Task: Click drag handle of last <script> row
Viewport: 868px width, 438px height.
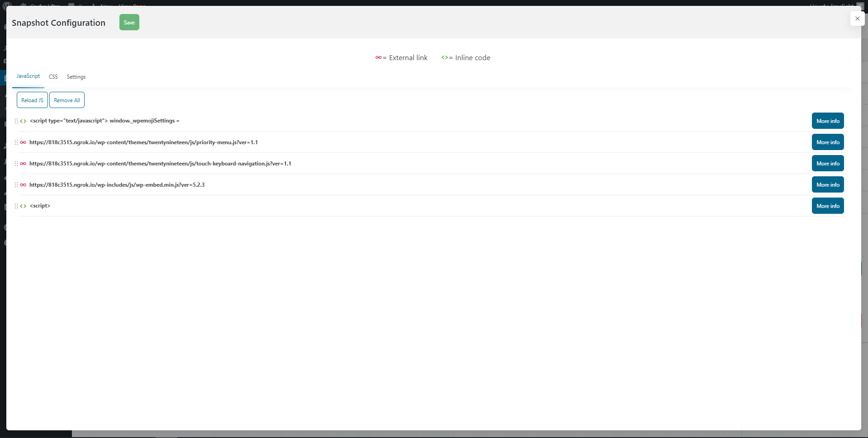Action: 16,206
